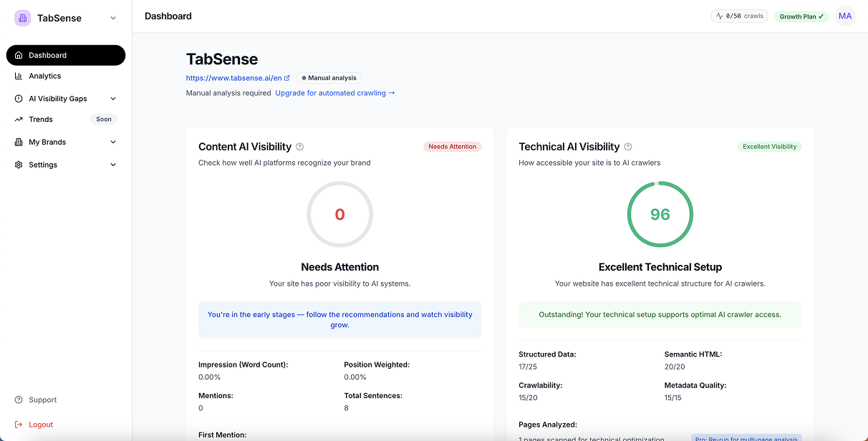Screen dimensions: 868x441
Task: Click the AI Visibility Gaps alert icon
Action: [x=19, y=99]
